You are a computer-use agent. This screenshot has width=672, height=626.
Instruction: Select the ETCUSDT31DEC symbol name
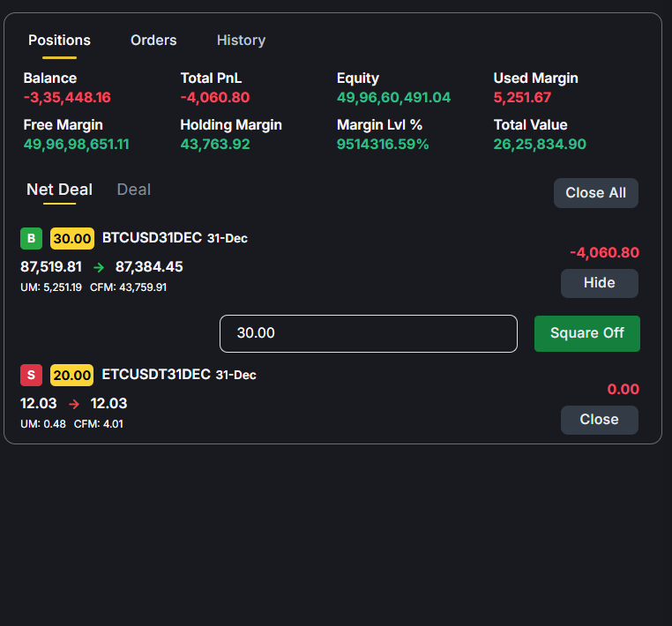pyautogui.click(x=156, y=375)
